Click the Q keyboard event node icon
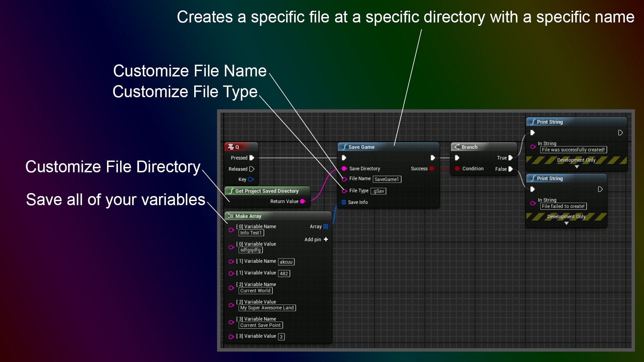 click(x=231, y=146)
